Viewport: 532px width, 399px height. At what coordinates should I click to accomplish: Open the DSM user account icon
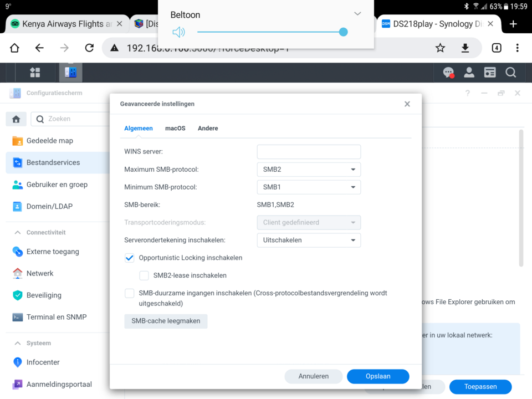pos(469,73)
